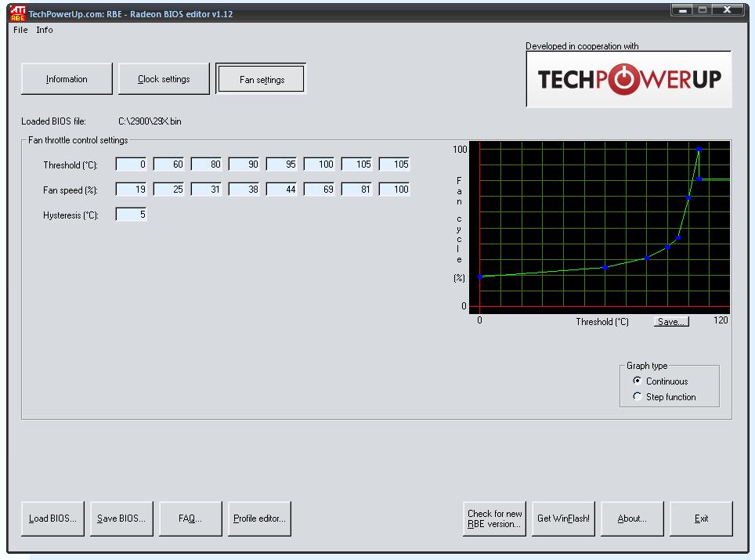Image resolution: width=755 pixels, height=560 pixels.
Task: Edit the Hysteresis field showing 5
Action: click(x=131, y=215)
